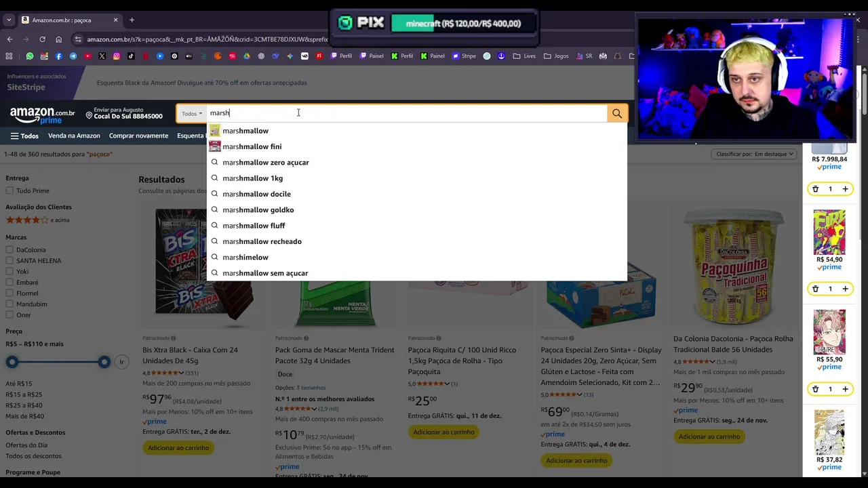Check the Flormel brand filter
The height and width of the screenshot is (488, 868).
pos(9,293)
